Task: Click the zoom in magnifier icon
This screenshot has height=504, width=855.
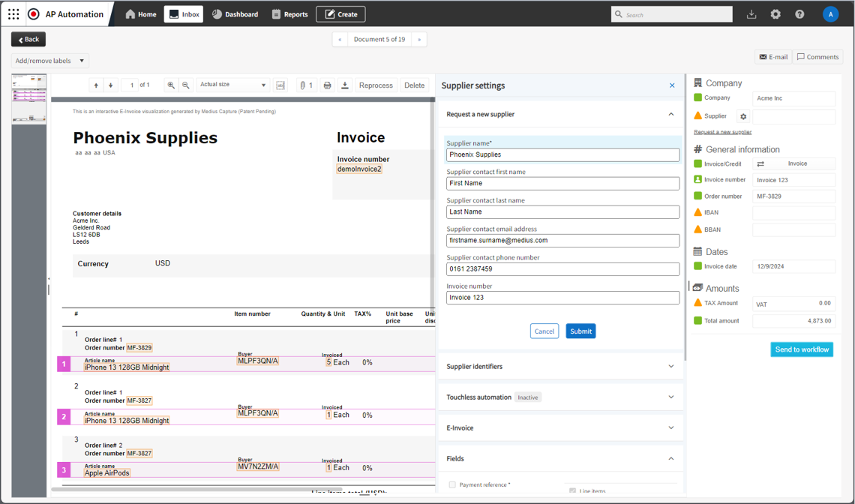Action: [x=171, y=85]
